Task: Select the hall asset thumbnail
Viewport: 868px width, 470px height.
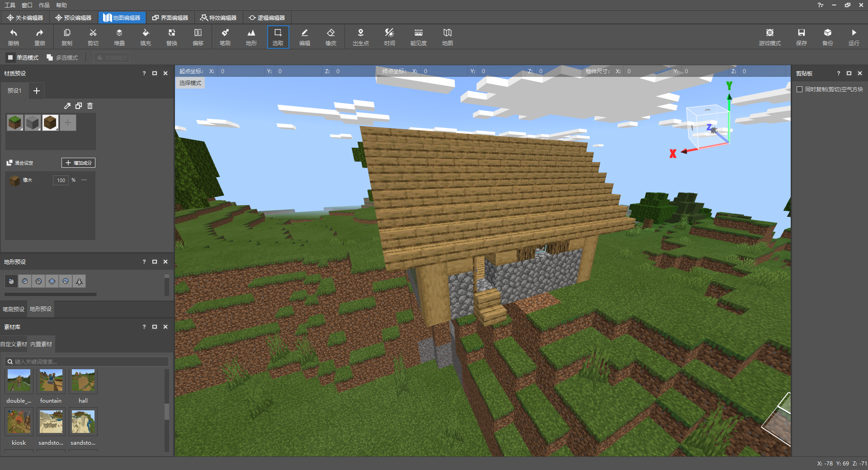Action: point(83,381)
